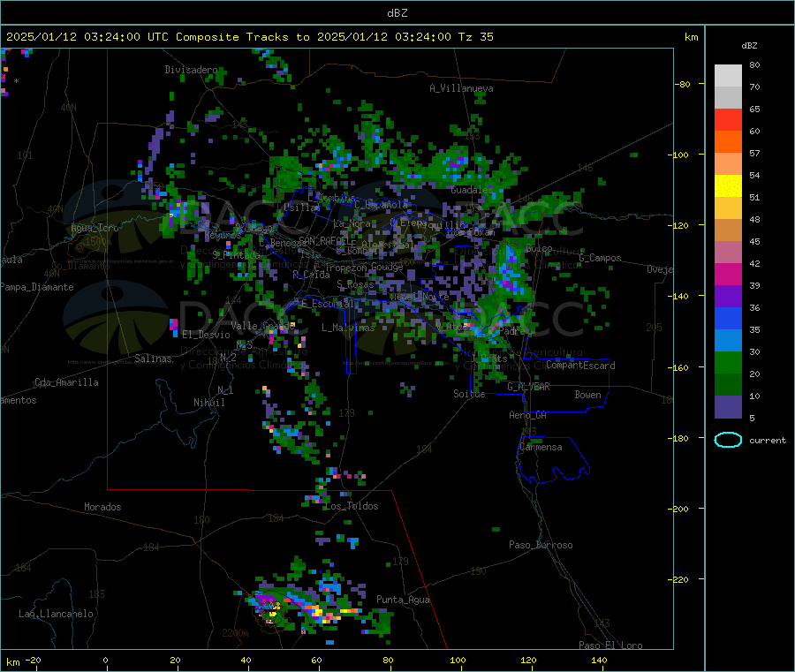Select the 'G_ALVEAR' place label
The height and width of the screenshot is (672, 795).
528,387
